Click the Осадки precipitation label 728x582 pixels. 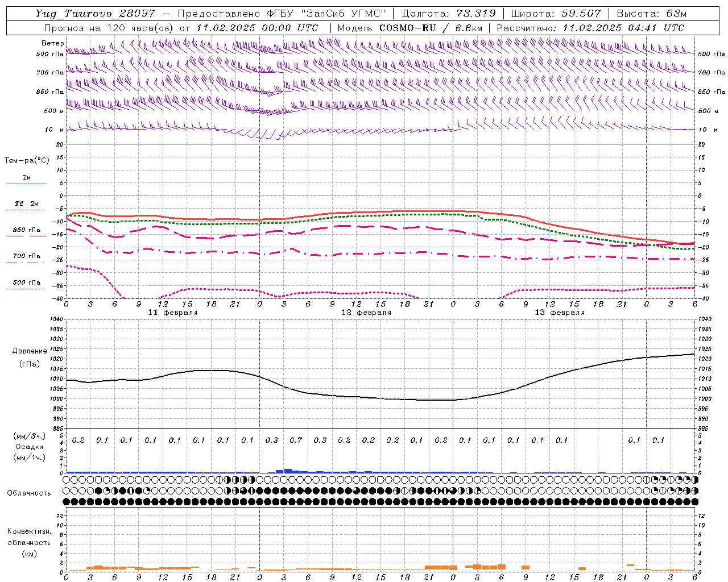click(x=30, y=447)
